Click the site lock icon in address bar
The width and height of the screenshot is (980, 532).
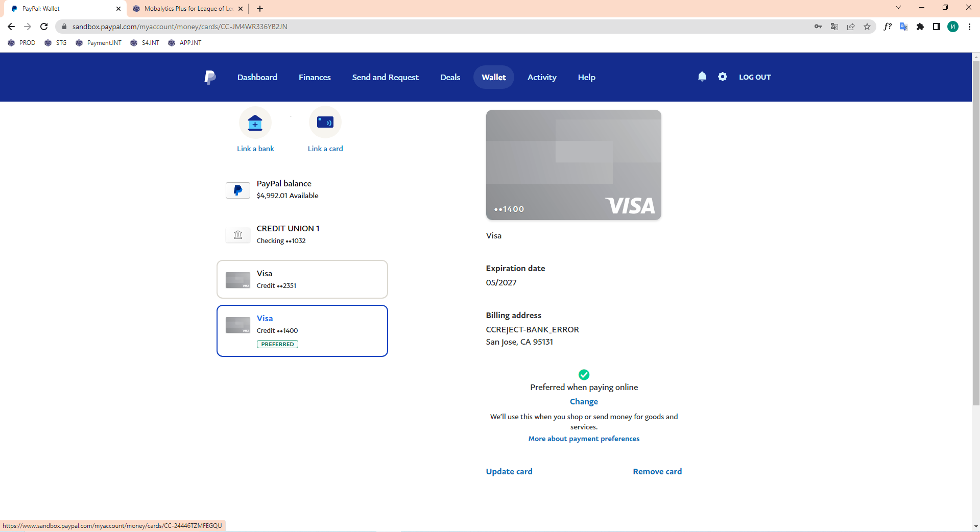pyautogui.click(x=64, y=27)
